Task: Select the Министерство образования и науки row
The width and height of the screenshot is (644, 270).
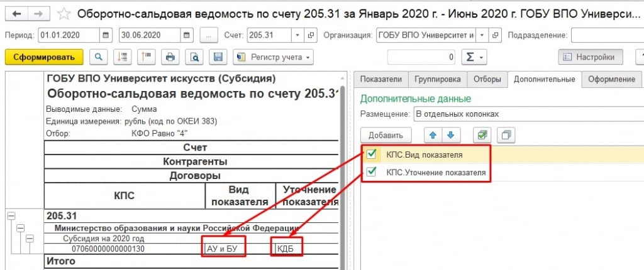Action: [x=191, y=228]
